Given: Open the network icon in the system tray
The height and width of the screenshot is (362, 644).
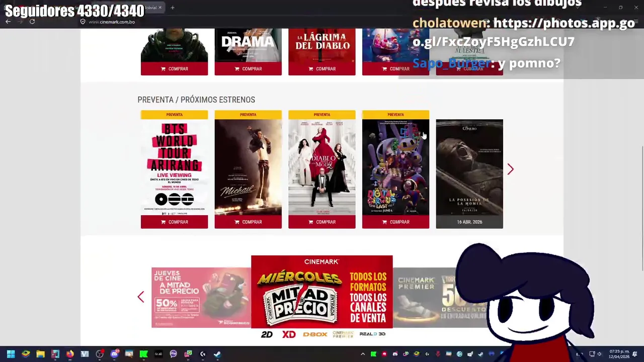Looking at the screenshot, I should 592,354.
